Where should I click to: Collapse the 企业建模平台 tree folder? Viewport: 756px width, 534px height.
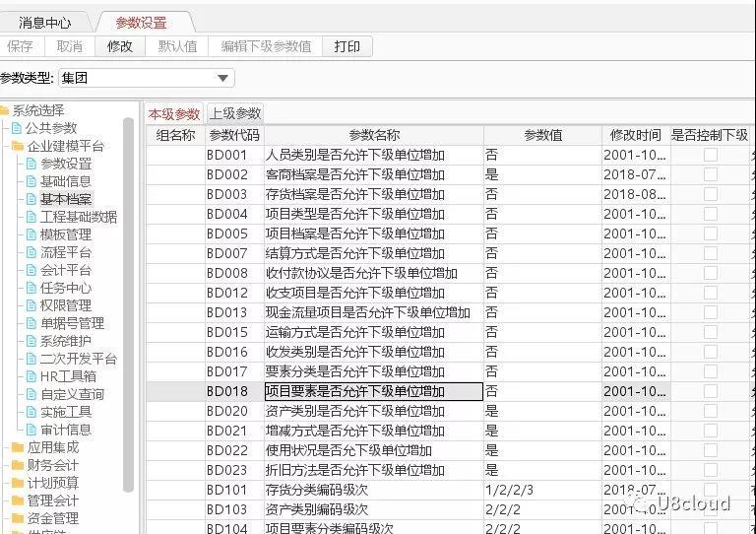17,146
